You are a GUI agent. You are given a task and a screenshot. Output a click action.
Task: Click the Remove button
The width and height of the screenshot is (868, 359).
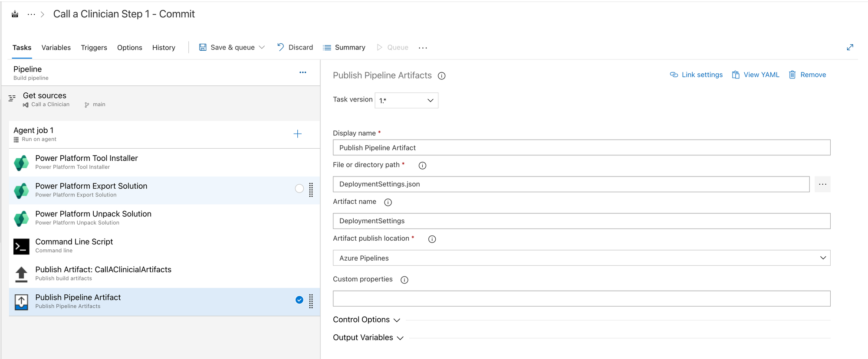coord(807,75)
